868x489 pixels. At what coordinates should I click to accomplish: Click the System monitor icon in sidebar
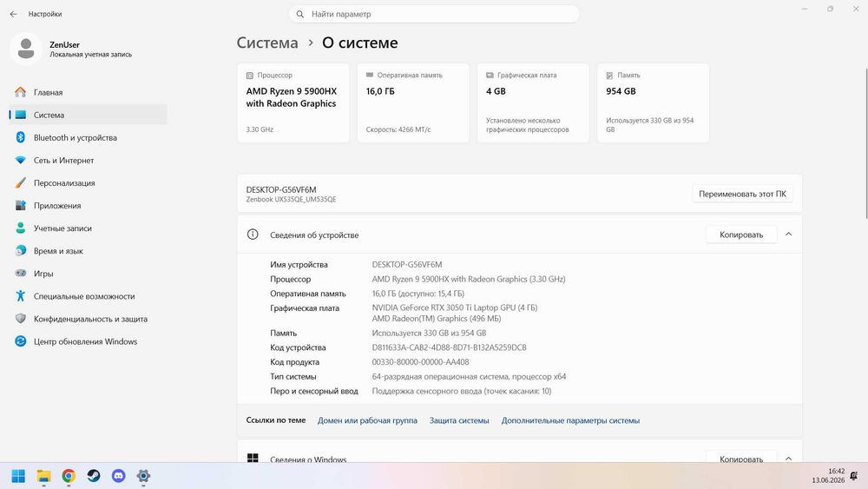[x=21, y=115]
